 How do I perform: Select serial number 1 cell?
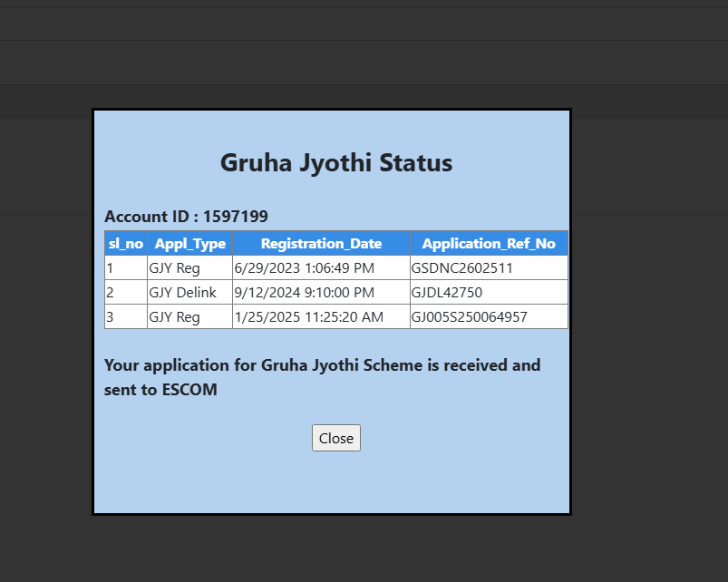pyautogui.click(x=126, y=267)
